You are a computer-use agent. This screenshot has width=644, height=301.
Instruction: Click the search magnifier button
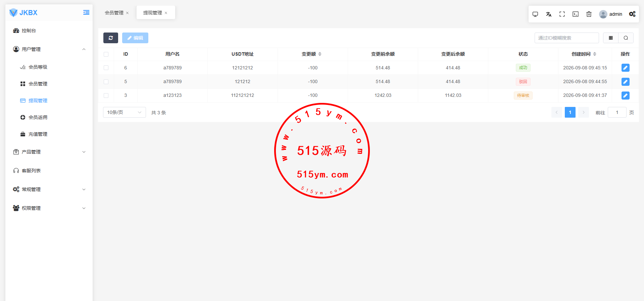click(626, 38)
